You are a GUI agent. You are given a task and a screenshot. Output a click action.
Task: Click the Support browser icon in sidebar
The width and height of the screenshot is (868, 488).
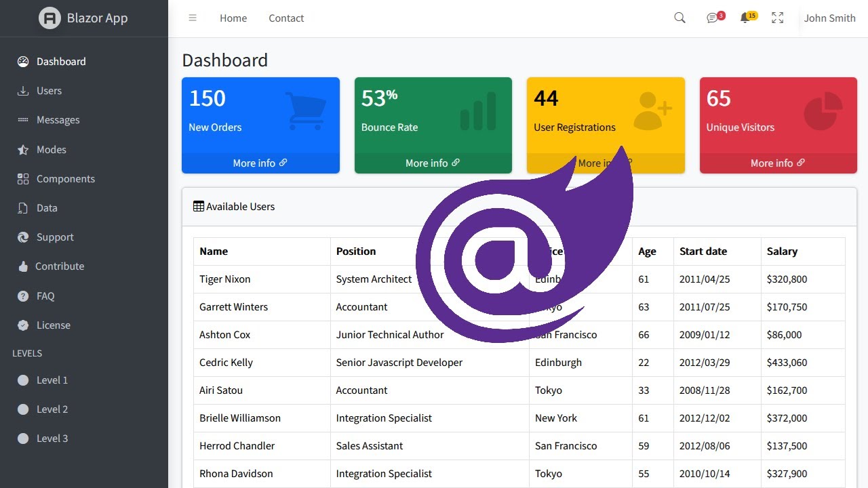[23, 237]
